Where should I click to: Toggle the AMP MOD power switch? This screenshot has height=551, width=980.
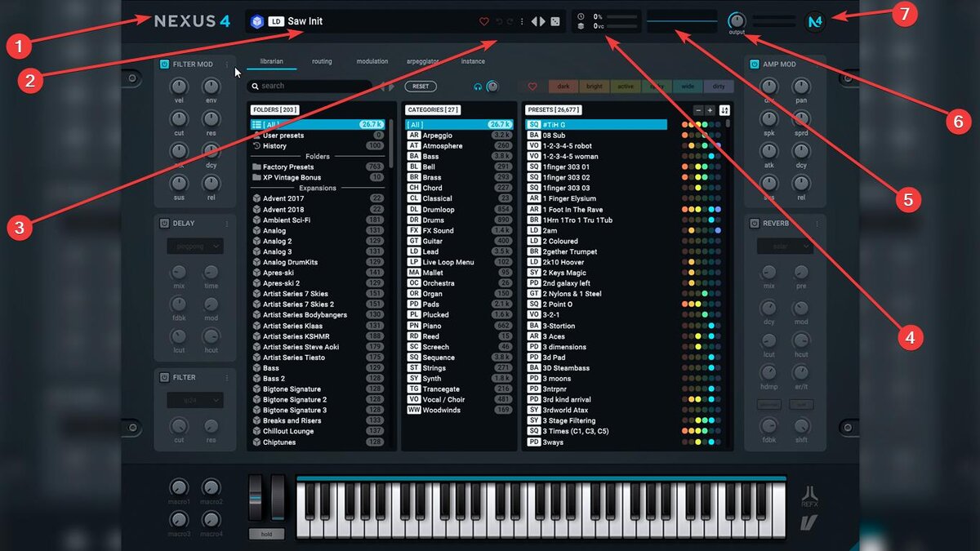753,64
